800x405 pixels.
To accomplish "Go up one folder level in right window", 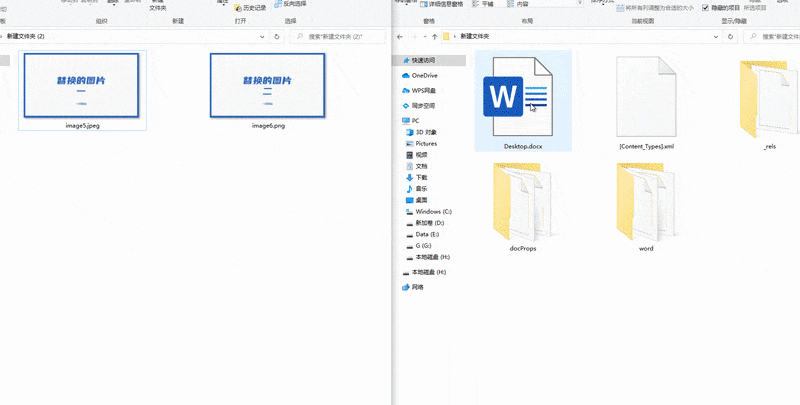I will coord(435,37).
